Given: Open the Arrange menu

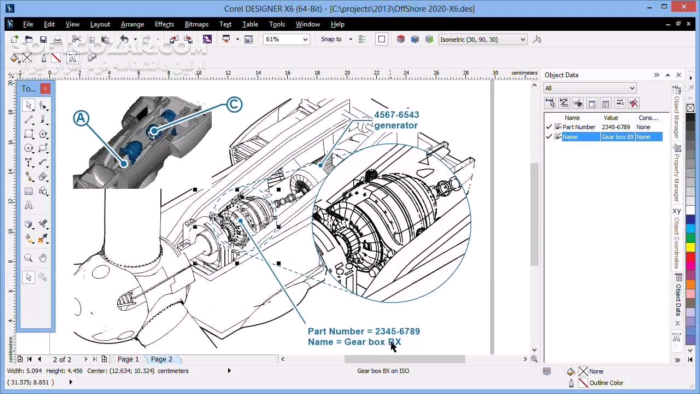Looking at the screenshot, I should [132, 24].
